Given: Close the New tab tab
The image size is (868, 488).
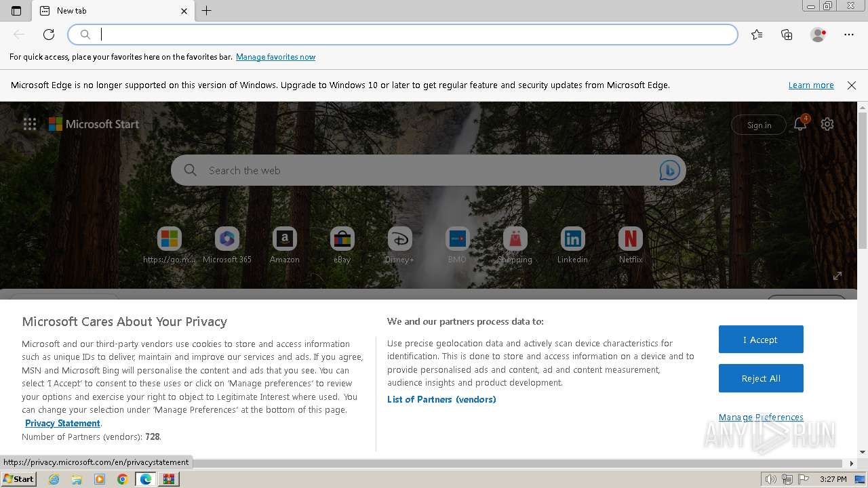Looking at the screenshot, I should [x=184, y=11].
